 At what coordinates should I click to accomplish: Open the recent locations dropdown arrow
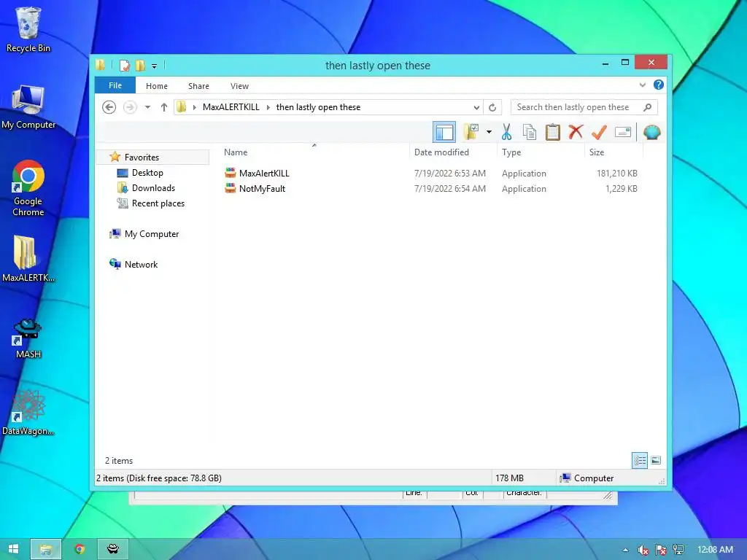click(x=147, y=107)
